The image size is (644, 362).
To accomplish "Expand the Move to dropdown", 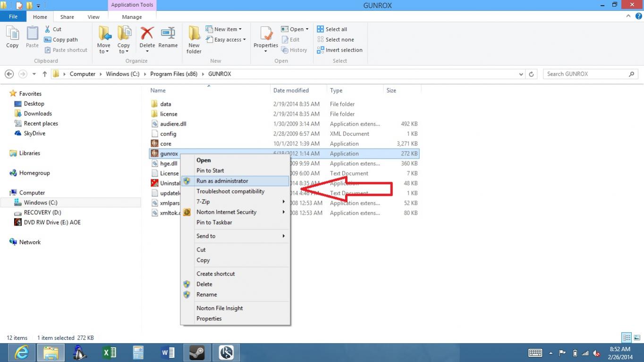I will (103, 51).
